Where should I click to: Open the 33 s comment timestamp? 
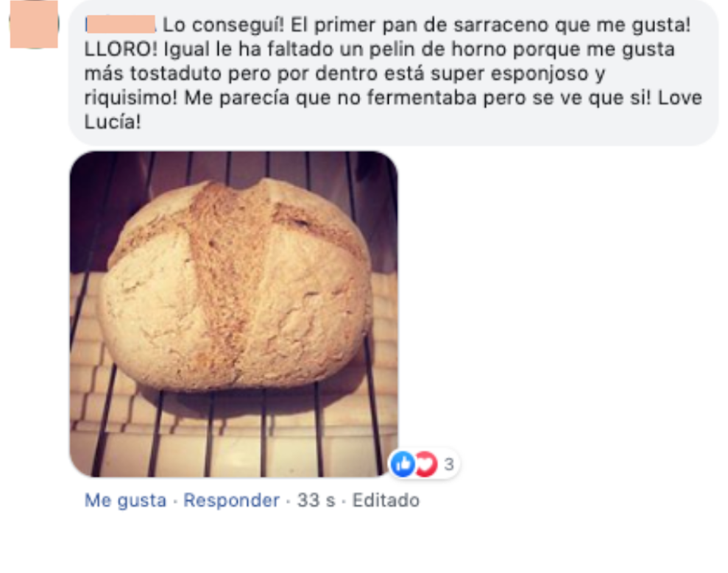(316, 500)
